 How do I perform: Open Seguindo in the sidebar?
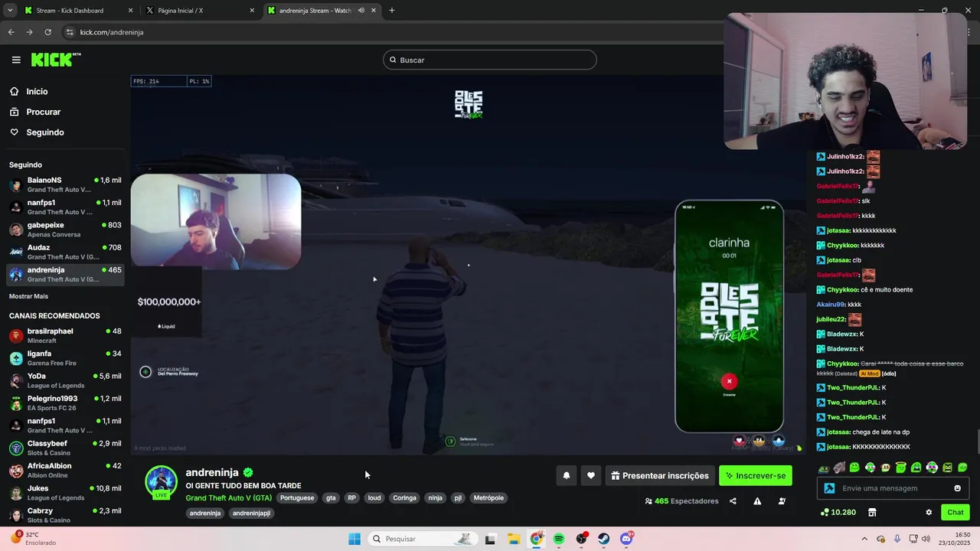[x=45, y=132]
